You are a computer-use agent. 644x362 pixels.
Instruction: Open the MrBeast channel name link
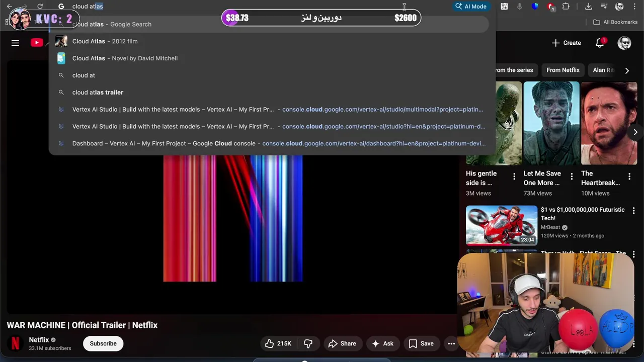coord(550,227)
